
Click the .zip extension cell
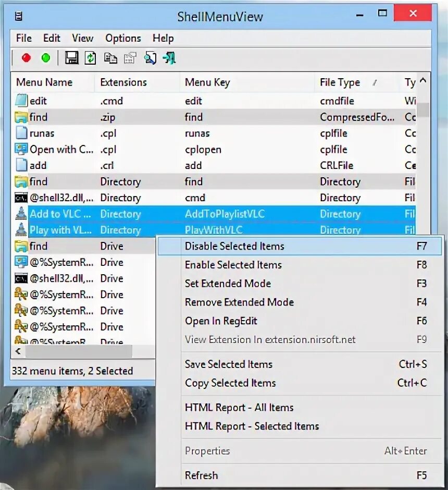tap(108, 117)
